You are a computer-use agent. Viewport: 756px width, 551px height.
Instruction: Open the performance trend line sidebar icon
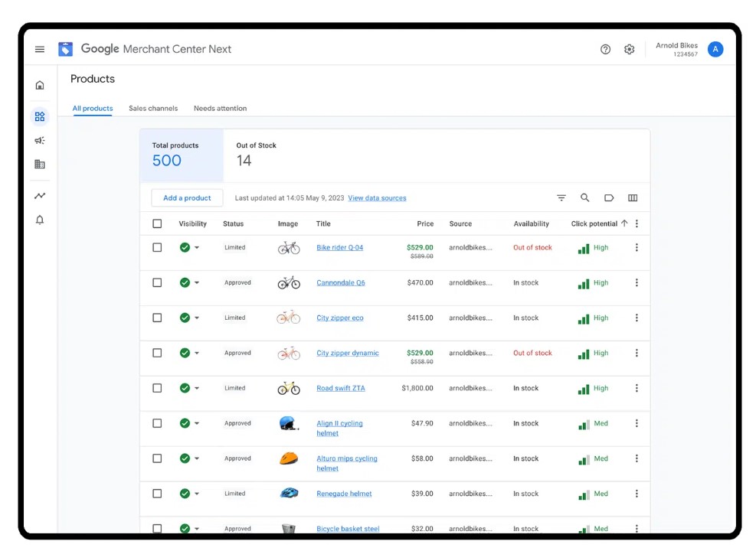point(40,196)
